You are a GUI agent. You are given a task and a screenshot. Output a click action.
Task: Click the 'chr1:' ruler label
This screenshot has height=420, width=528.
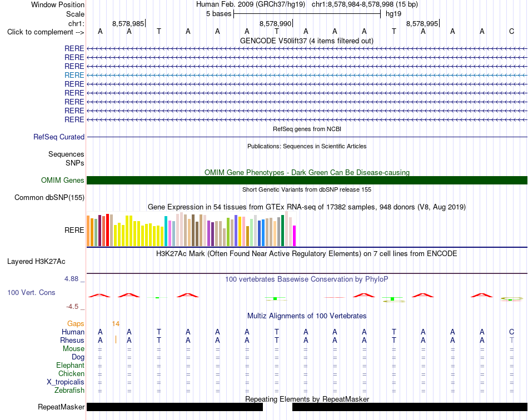(x=76, y=23)
